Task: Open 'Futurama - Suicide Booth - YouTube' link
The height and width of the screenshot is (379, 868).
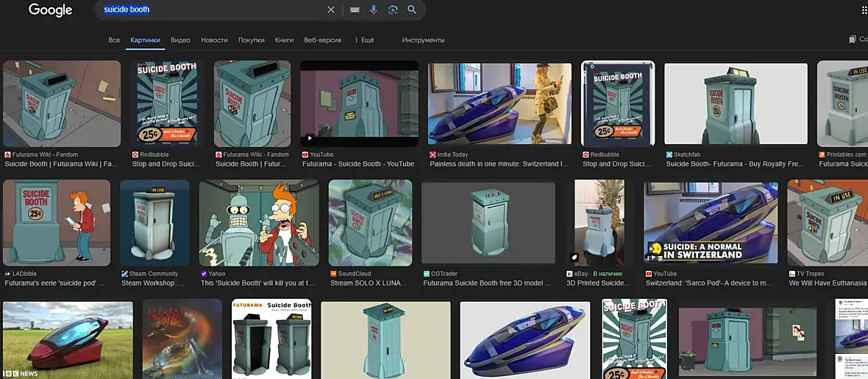Action: [x=357, y=164]
